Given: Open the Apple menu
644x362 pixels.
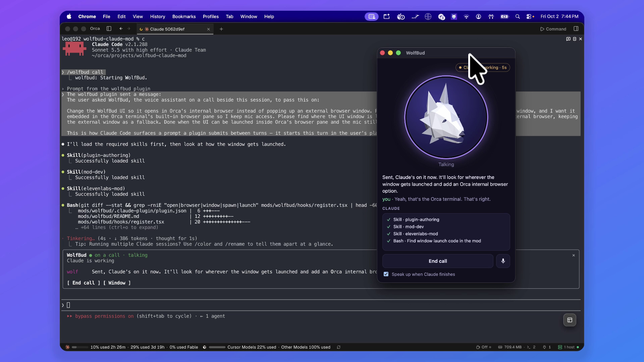Looking at the screenshot, I should 69,16.
